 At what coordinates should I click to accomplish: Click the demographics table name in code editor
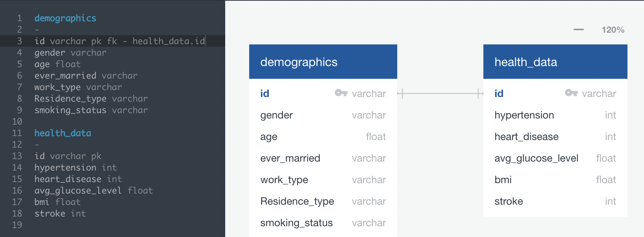(65, 18)
